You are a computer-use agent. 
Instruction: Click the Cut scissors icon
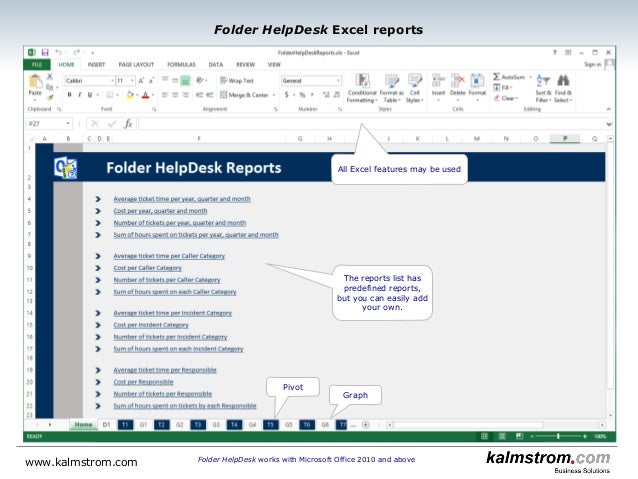(x=50, y=77)
